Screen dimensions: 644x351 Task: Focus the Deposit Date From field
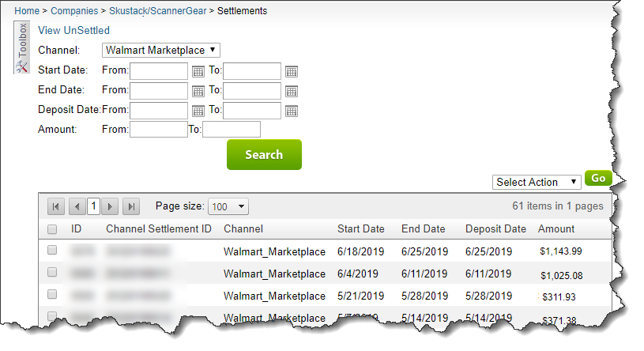coord(159,111)
